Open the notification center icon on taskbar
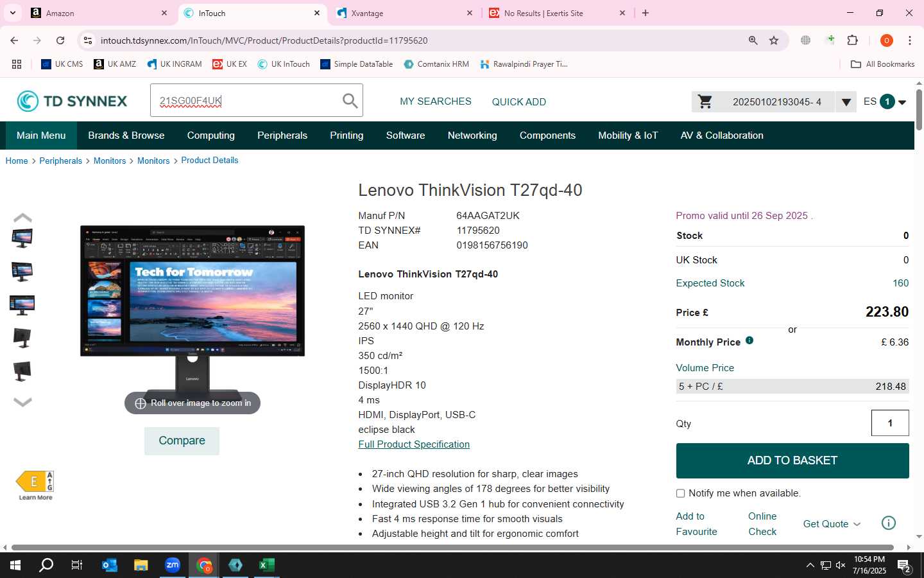924x578 pixels. [x=904, y=565]
